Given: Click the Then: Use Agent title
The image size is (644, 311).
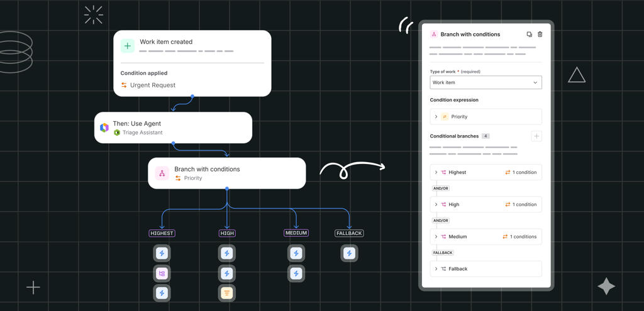Looking at the screenshot, I should pyautogui.click(x=136, y=124).
